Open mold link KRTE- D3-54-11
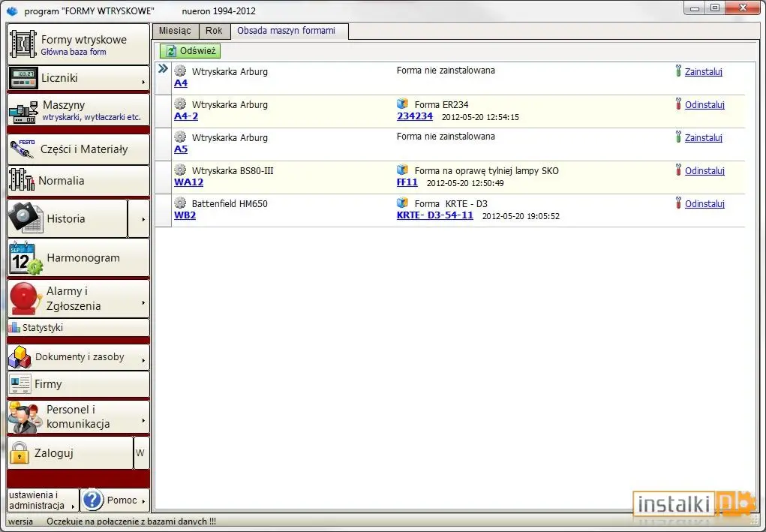This screenshot has width=766, height=532. [x=435, y=215]
